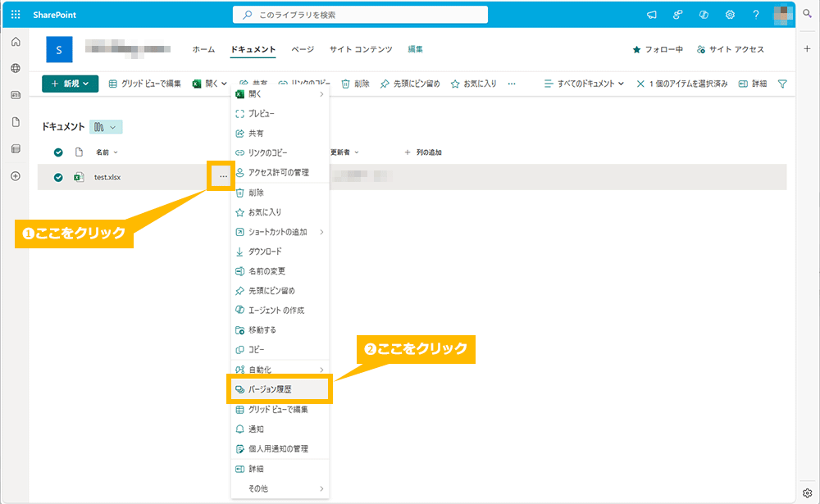Screen dimensions: 820x504
Task: Click the create plus icon in left rail
Action: click(16, 176)
